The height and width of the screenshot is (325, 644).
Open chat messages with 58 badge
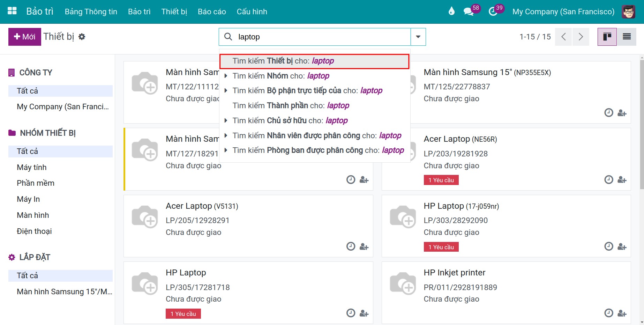[x=469, y=12]
